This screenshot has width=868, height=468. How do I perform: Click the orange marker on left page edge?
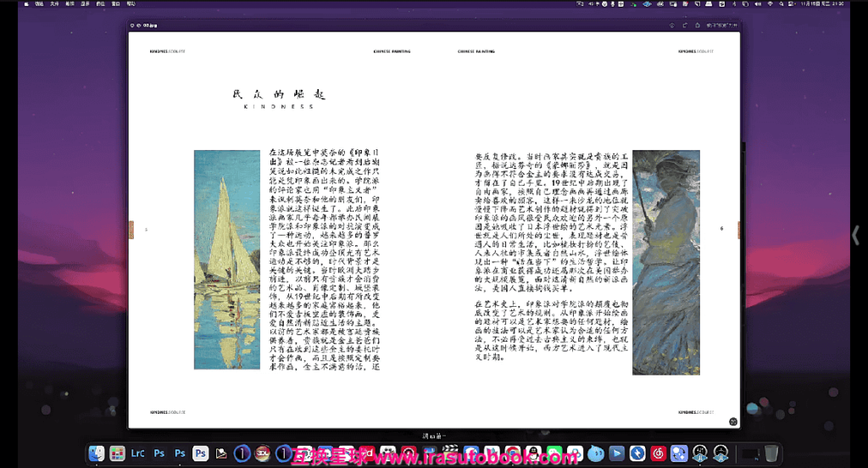tap(131, 230)
